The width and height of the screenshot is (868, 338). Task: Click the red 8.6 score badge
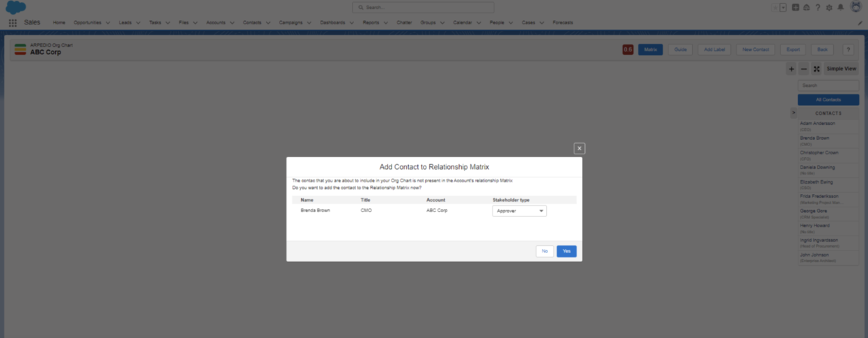627,49
